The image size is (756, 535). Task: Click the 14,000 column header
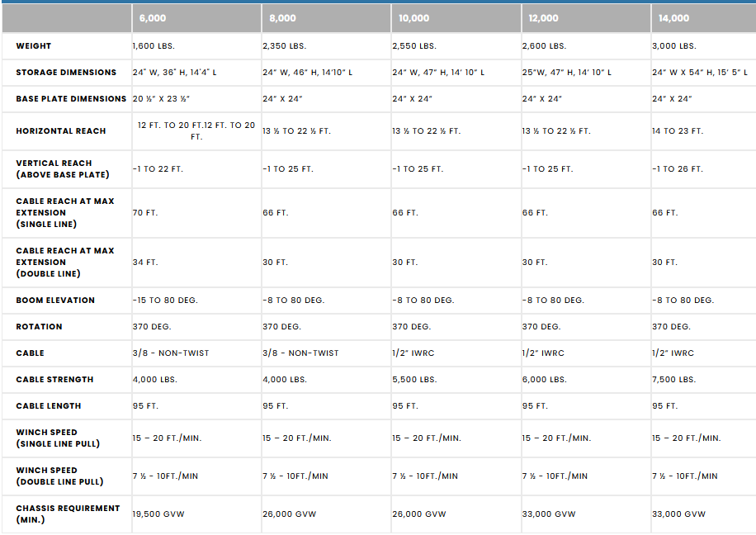[x=673, y=18]
